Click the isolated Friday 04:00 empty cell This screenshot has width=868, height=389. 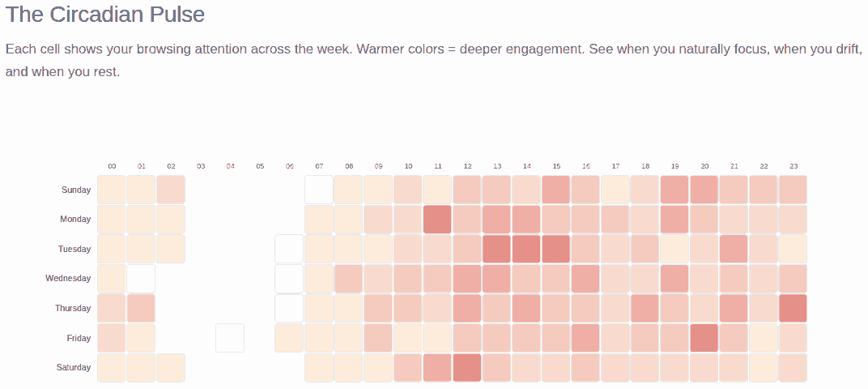[230, 338]
